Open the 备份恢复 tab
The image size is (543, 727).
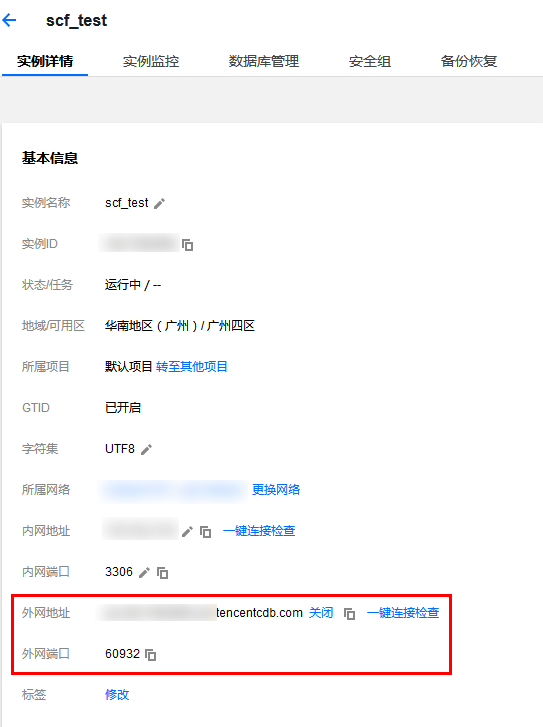pyautogui.click(x=469, y=61)
